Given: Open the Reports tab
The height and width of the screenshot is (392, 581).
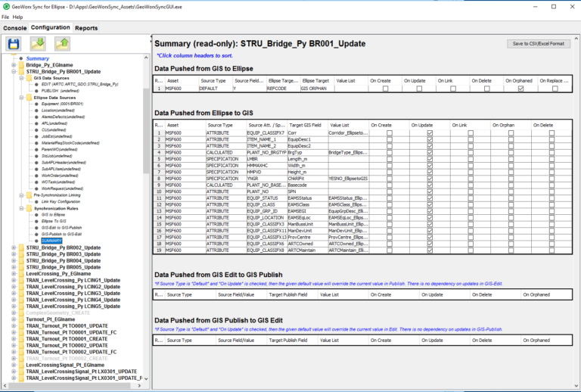Looking at the screenshot, I should click(85, 27).
